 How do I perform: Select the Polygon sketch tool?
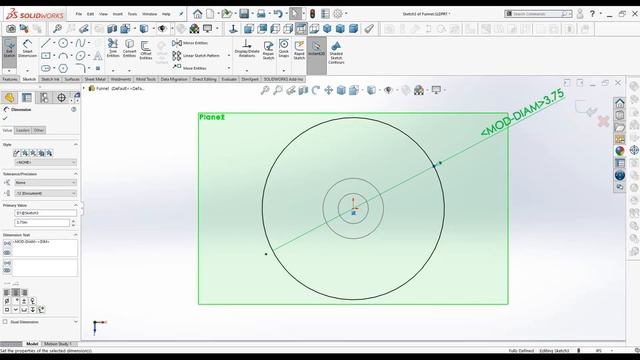pyautogui.click(x=63, y=68)
